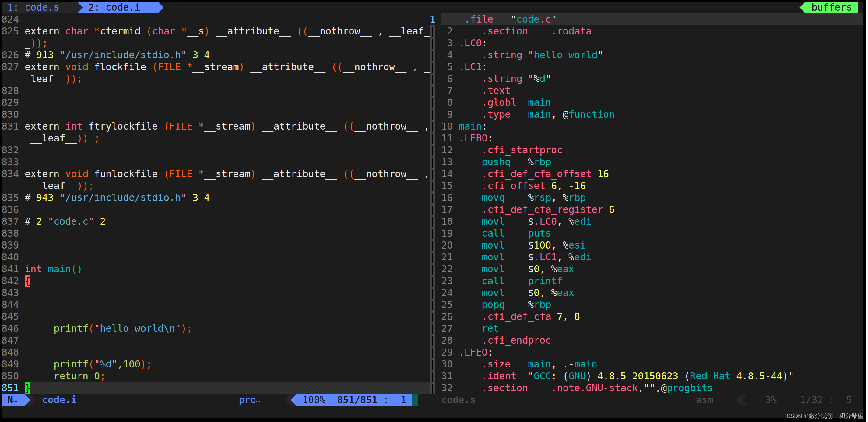Click the highlighted opening brace on line 842
This screenshot has width=868, height=422.
pos(28,281)
